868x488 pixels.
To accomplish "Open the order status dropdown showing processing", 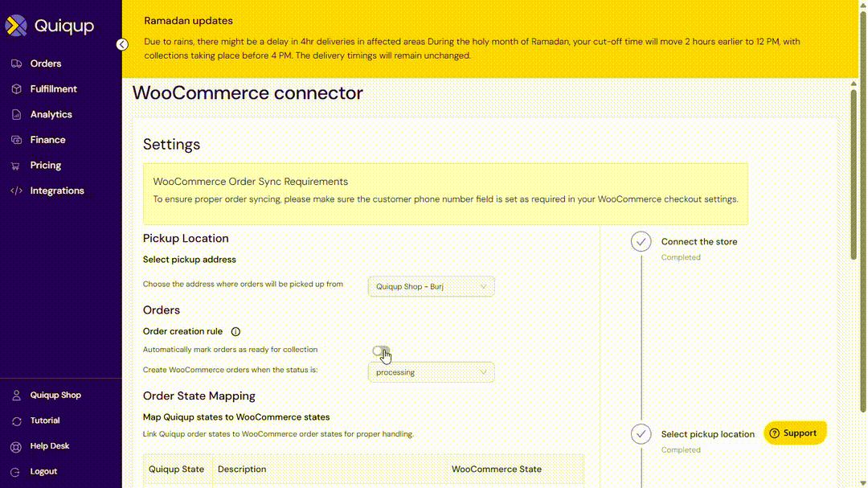I will tap(432, 372).
